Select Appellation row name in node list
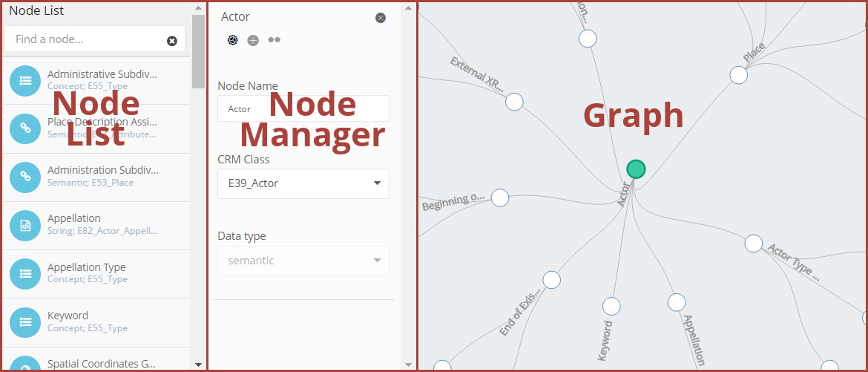868x372 pixels. pos(74,218)
